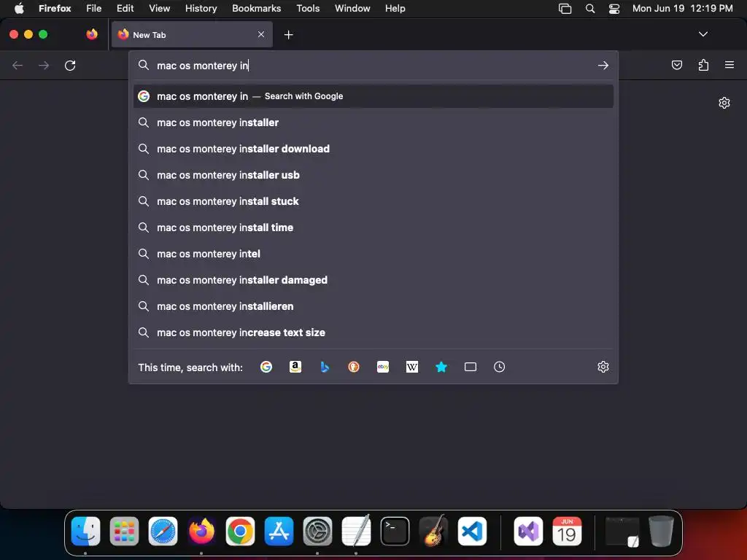747x560 pixels.
Task: Search this time with Wikipedia
Action: click(x=412, y=367)
